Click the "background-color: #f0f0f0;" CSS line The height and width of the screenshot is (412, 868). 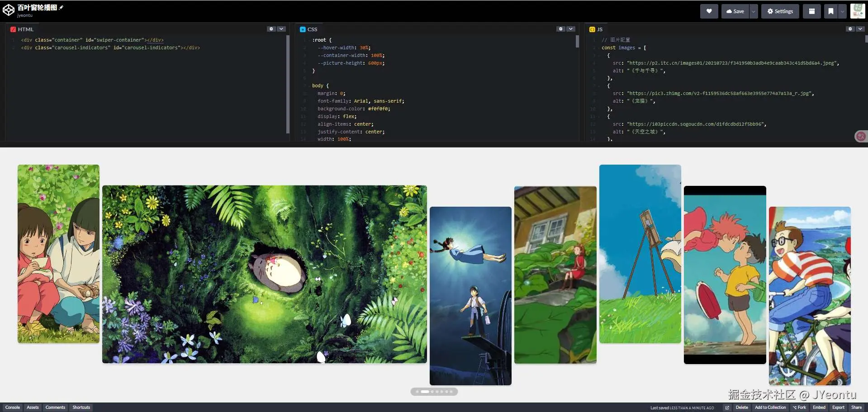pos(354,109)
